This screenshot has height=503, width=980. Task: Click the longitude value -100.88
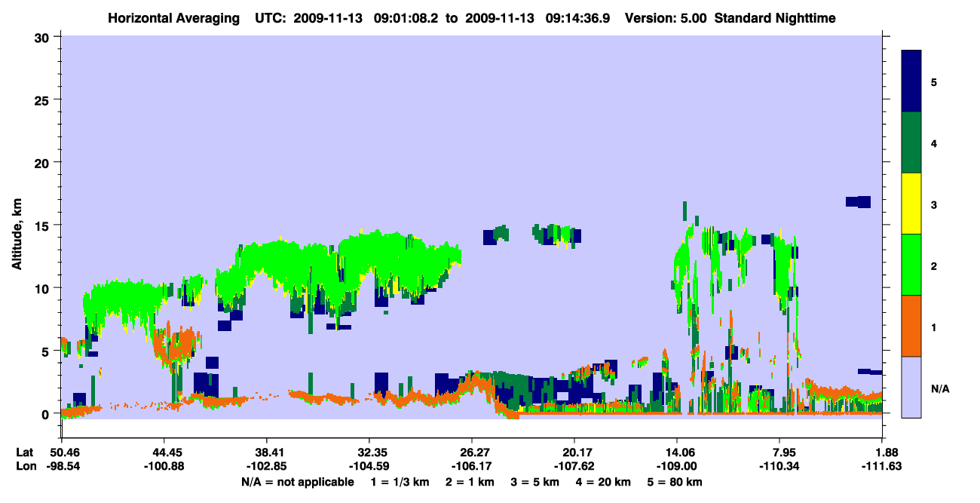tap(164, 467)
